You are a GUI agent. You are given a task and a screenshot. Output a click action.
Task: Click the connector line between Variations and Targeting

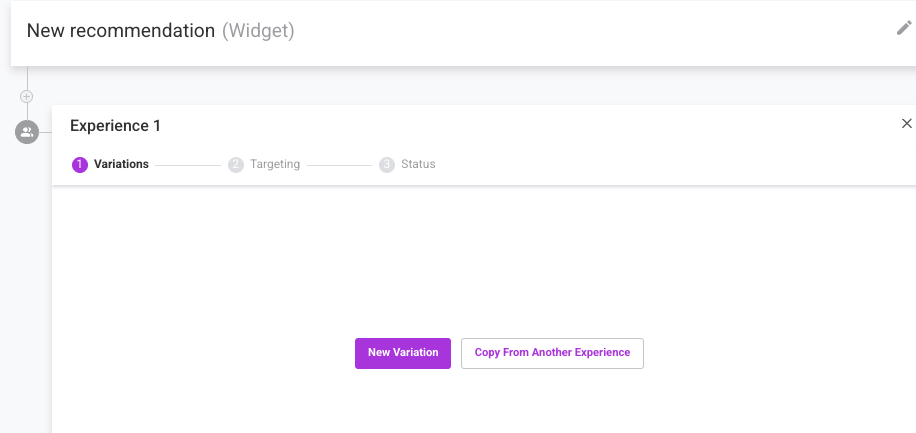(188, 165)
